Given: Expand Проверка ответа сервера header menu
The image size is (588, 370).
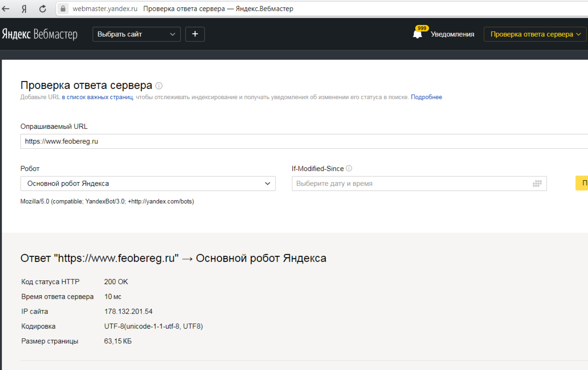Looking at the screenshot, I should click(535, 34).
